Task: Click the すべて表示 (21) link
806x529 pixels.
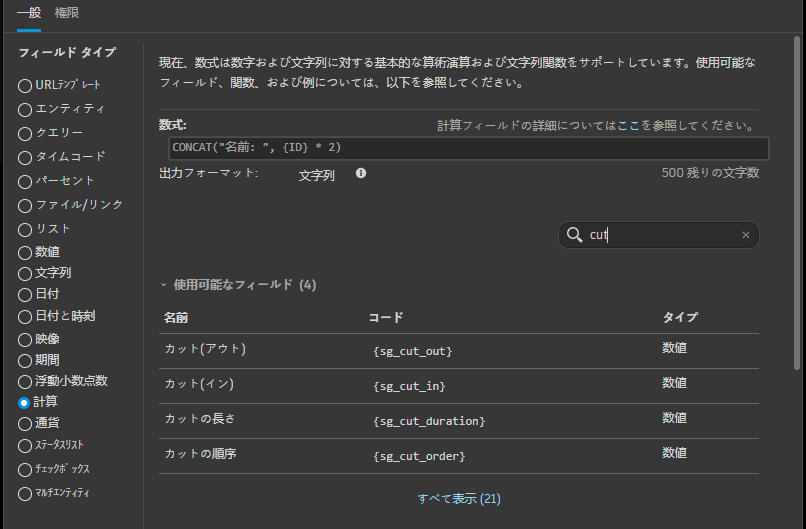Action: pyautogui.click(x=459, y=498)
